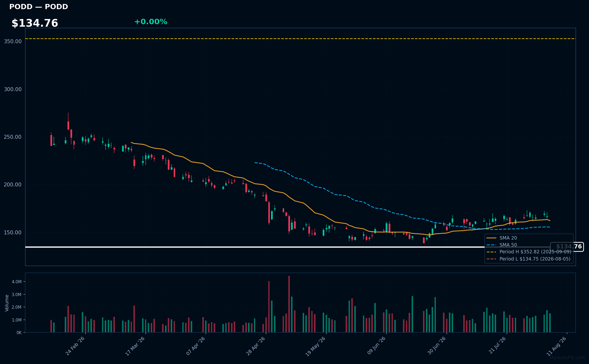
Task: Click the 350.00 price axis label
Action: (x=13, y=41)
